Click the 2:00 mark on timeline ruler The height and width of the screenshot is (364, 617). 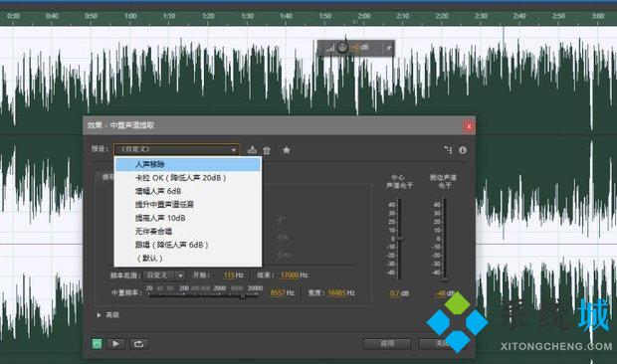pyautogui.click(x=364, y=16)
